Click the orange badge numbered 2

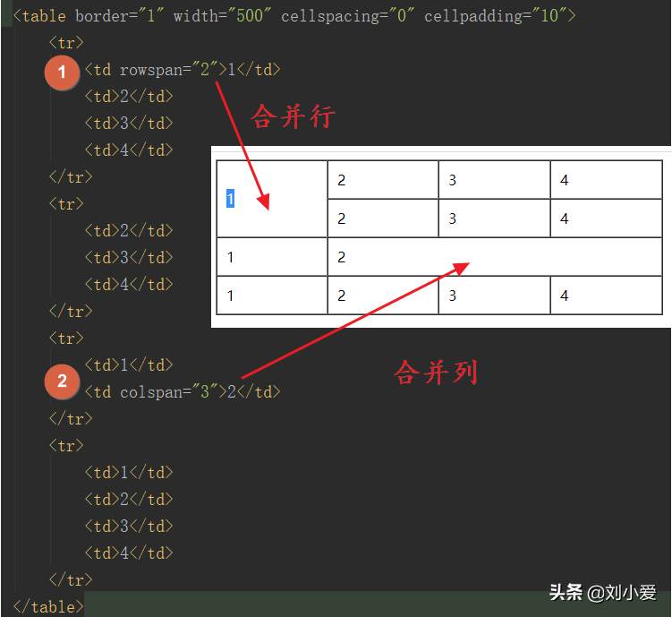point(62,382)
